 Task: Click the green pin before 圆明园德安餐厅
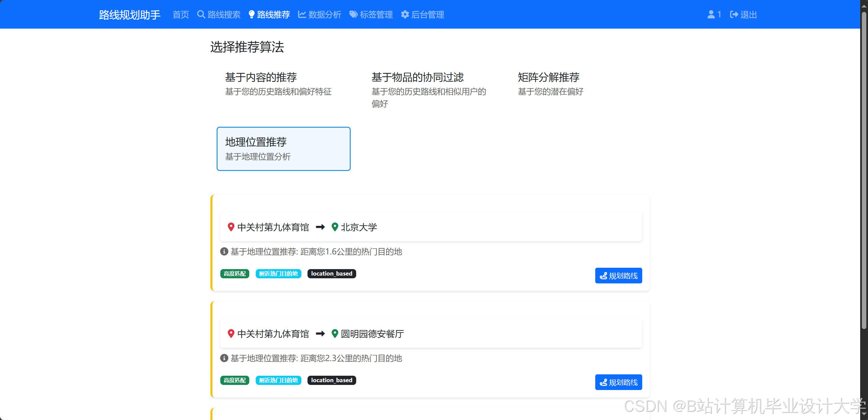(335, 333)
